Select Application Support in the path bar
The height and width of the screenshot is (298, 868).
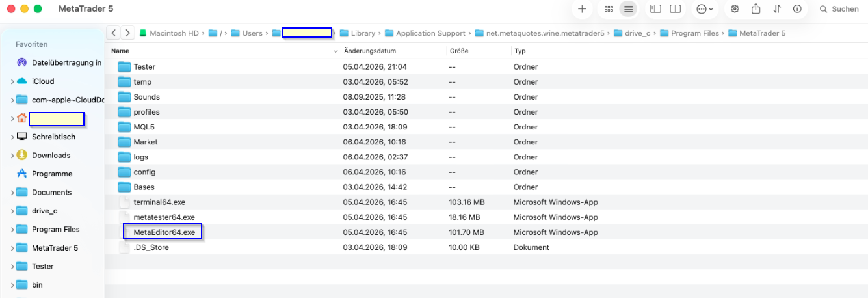point(430,33)
